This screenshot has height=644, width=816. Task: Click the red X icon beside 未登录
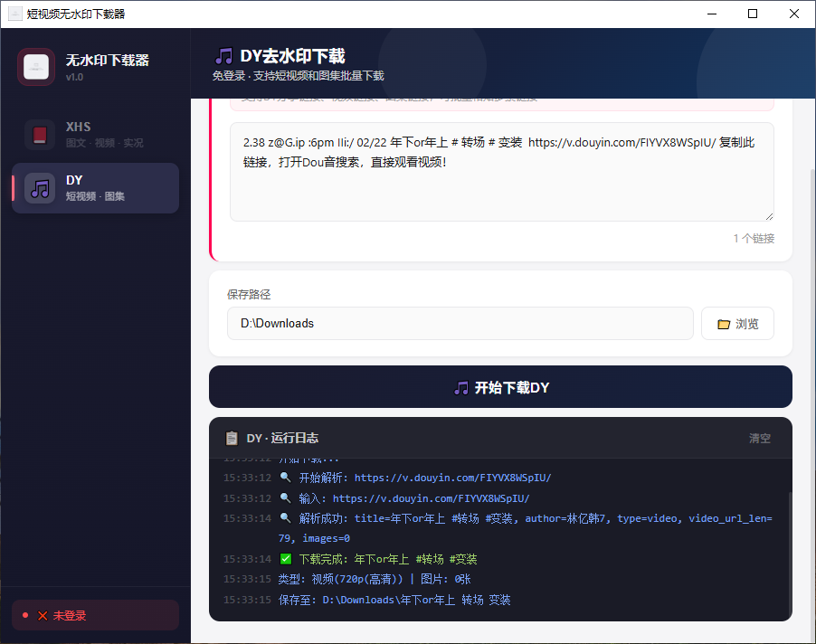tap(43, 616)
